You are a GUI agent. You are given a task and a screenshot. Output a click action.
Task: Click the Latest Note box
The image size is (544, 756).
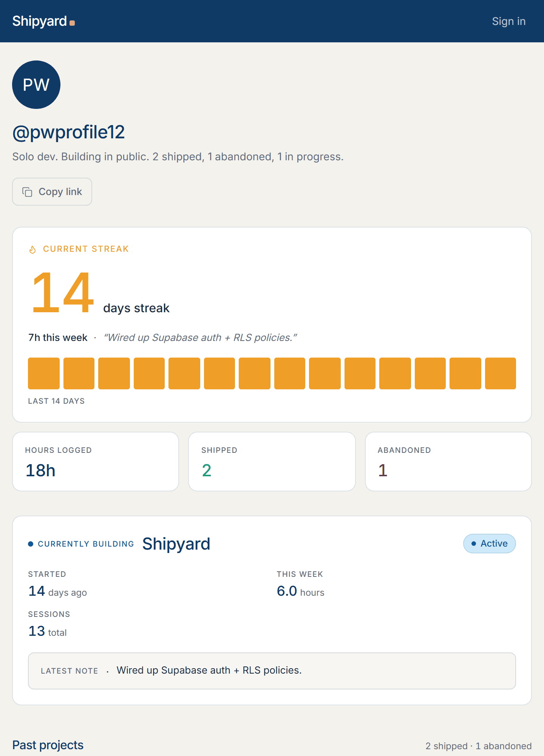tap(272, 671)
